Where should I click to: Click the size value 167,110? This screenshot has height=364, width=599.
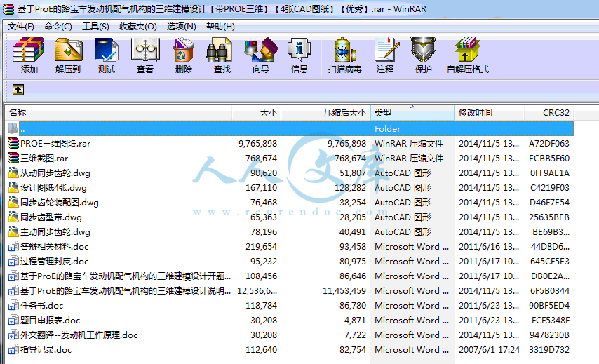(262, 187)
